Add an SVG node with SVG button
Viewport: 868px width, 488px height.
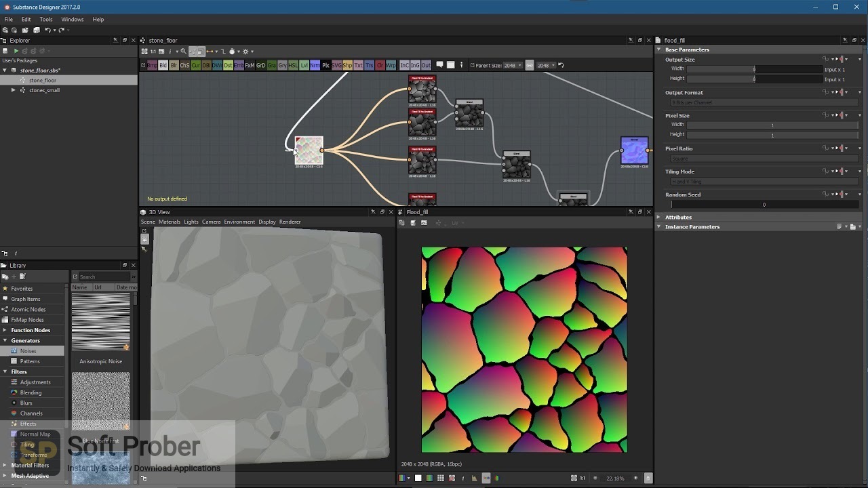coord(336,65)
